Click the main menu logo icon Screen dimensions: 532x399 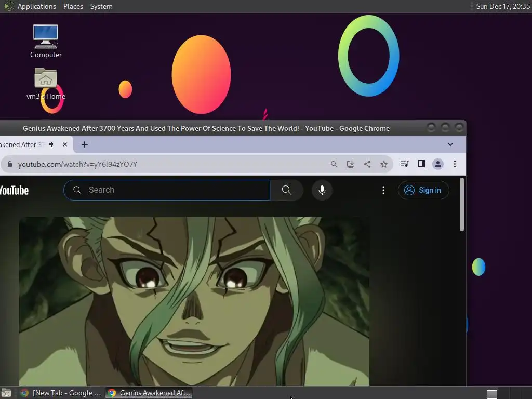click(8, 6)
